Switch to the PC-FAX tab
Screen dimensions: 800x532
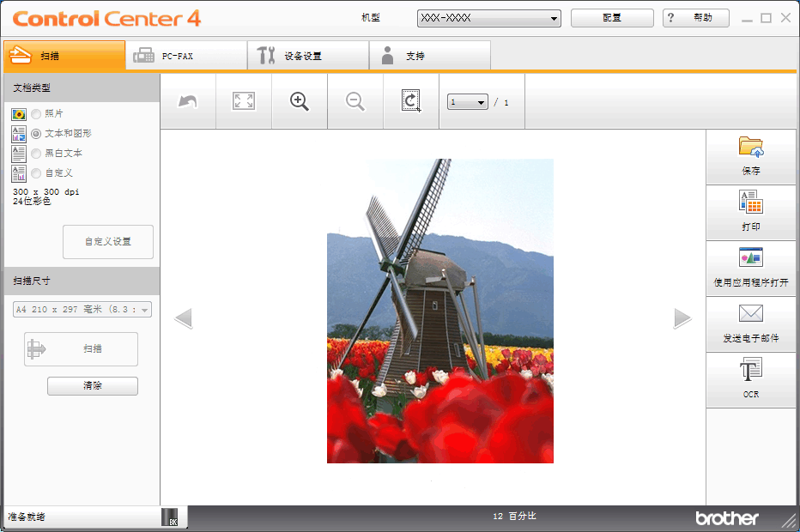tap(187, 56)
